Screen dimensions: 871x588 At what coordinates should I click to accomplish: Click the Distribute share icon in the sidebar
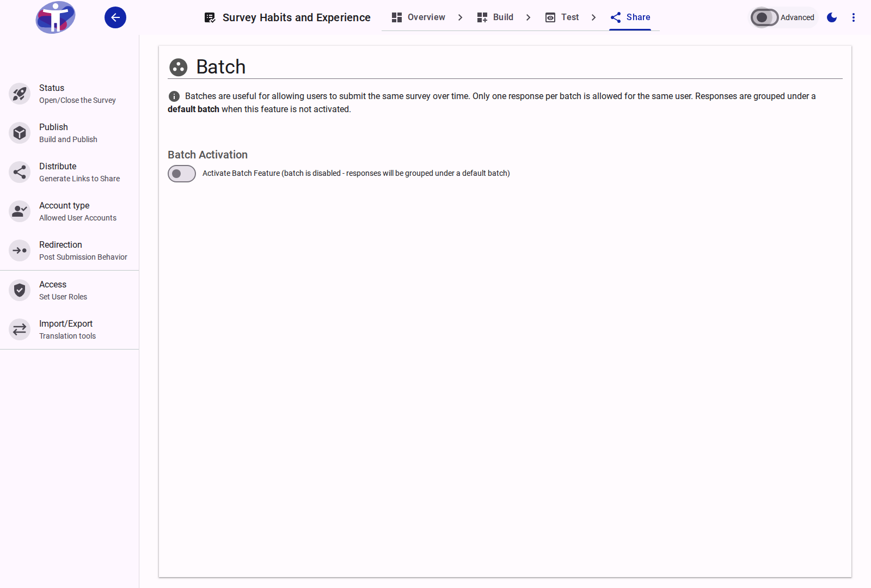(x=20, y=172)
